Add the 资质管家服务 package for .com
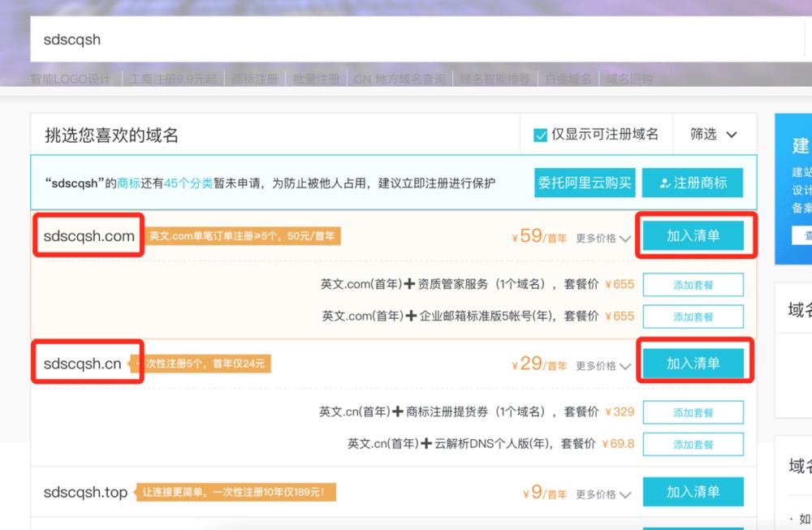Viewport: 812px width, 530px height. (x=693, y=285)
